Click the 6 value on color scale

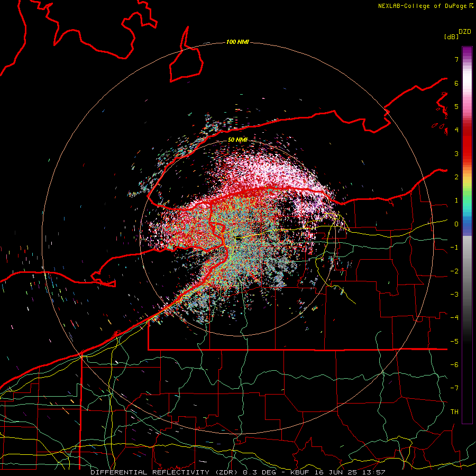click(x=456, y=83)
